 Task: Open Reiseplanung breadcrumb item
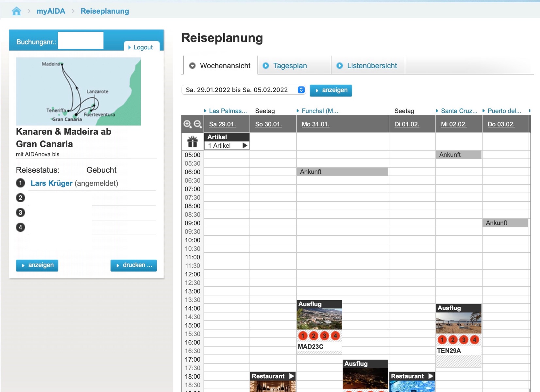(x=105, y=11)
